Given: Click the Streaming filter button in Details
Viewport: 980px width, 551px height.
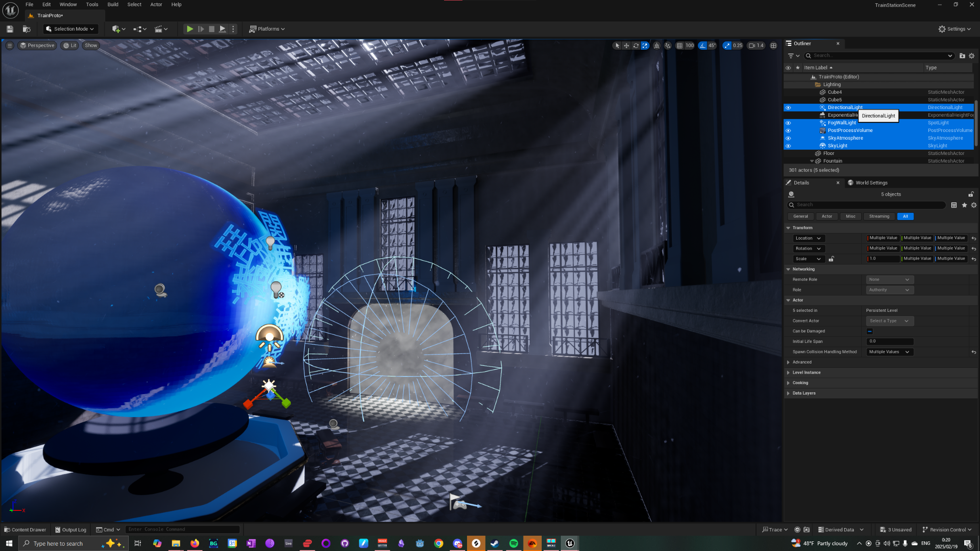Looking at the screenshot, I should pyautogui.click(x=879, y=217).
